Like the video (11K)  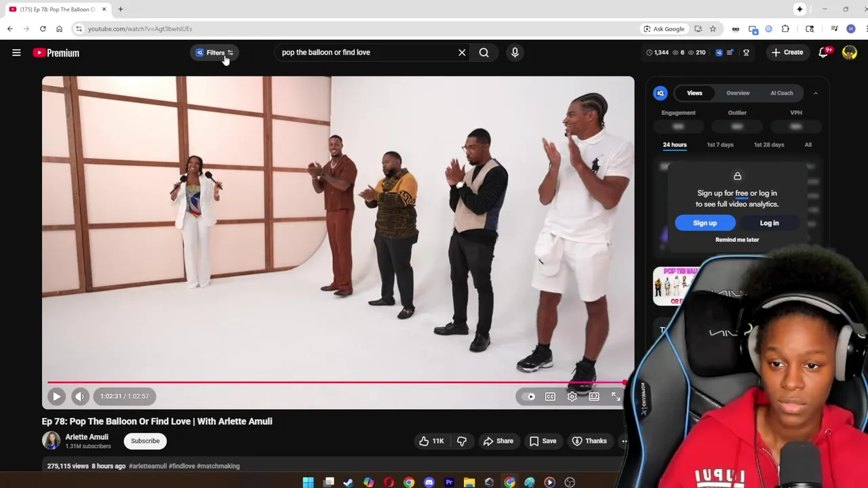pos(432,441)
